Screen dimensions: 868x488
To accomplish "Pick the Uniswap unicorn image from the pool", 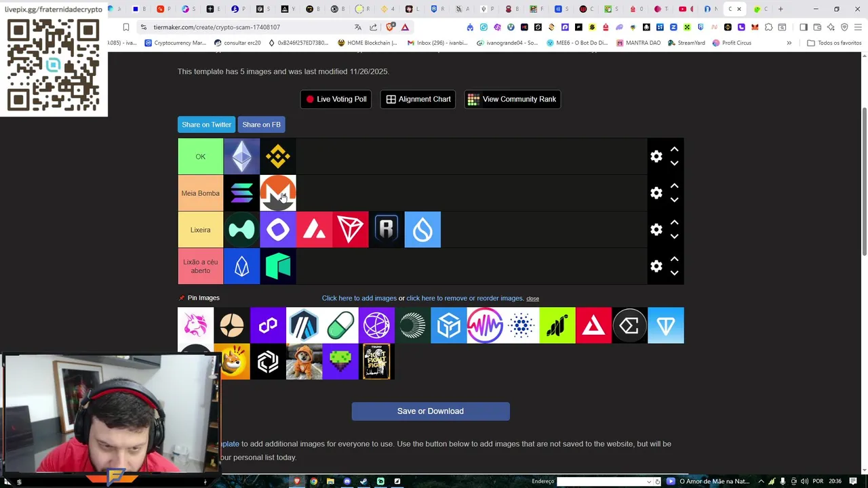I will tap(195, 325).
